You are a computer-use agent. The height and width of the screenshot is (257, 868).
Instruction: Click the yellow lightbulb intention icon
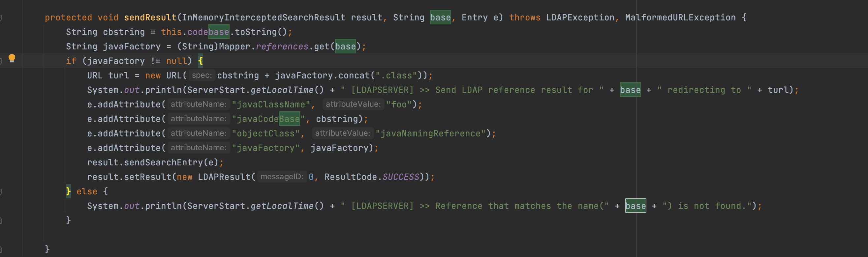12,59
